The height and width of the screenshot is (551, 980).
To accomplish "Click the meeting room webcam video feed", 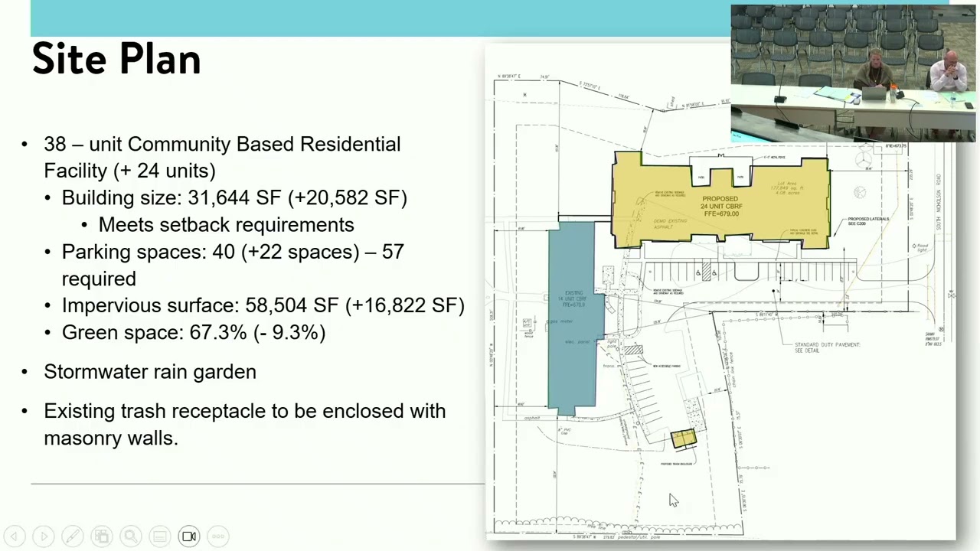I will pos(853,73).
